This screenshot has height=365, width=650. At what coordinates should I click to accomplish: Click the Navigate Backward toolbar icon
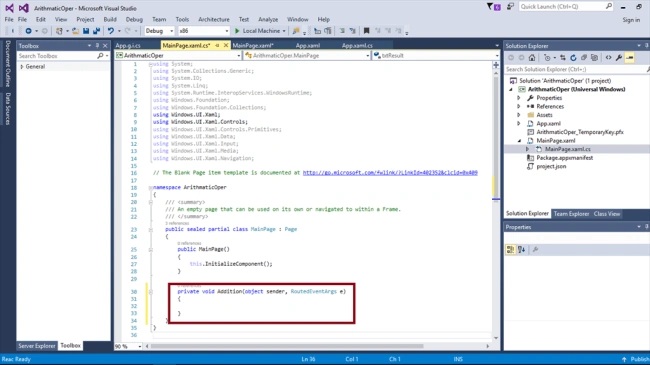coord(28,31)
